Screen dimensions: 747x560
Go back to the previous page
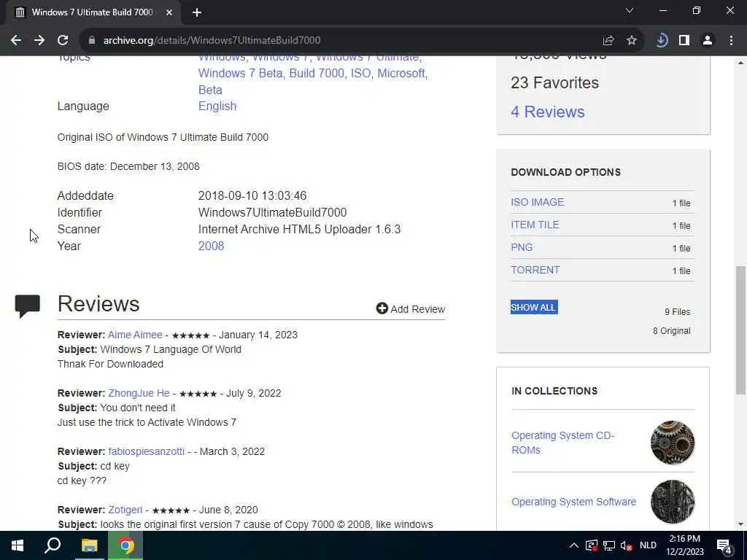point(16,41)
